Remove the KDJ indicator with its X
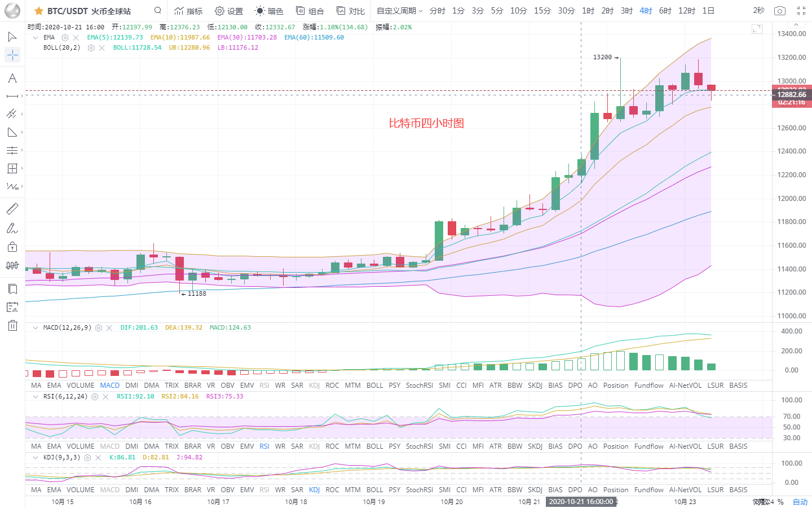 (98, 458)
